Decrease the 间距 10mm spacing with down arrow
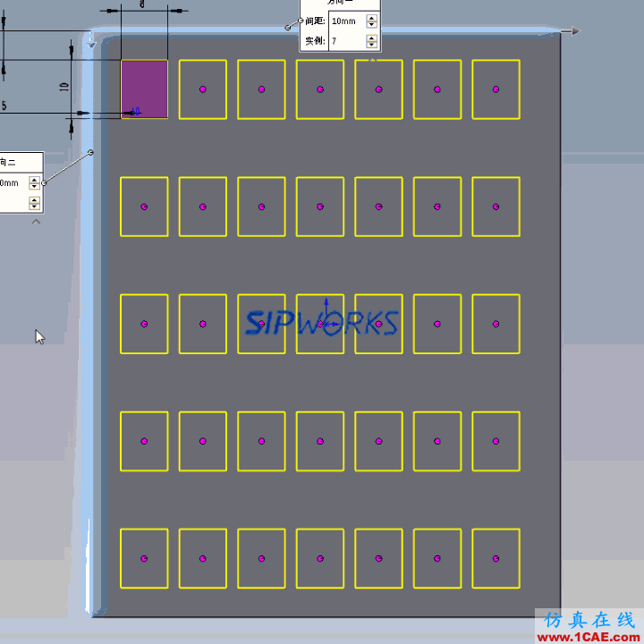Image resolution: width=644 pixels, height=644 pixels. [x=371, y=24]
